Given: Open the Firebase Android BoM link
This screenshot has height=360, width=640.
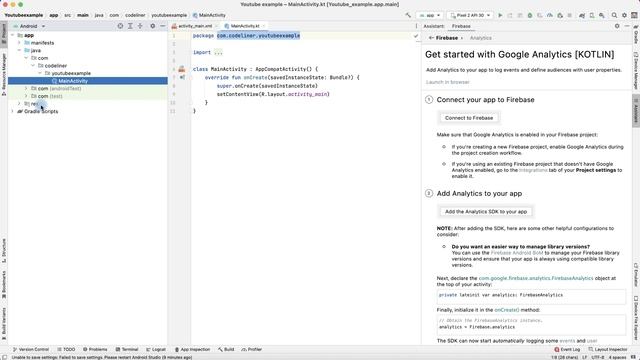Looking at the screenshot, I should click(517, 253).
